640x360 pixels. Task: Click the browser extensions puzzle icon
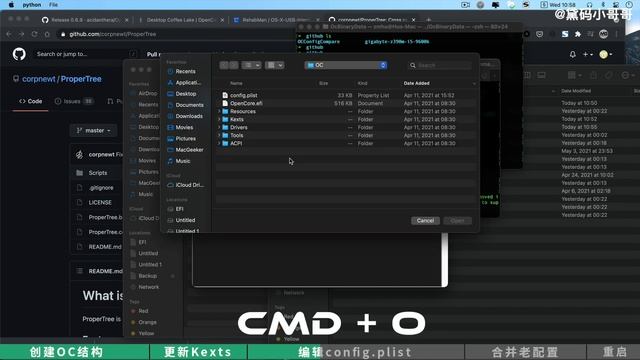point(578,34)
